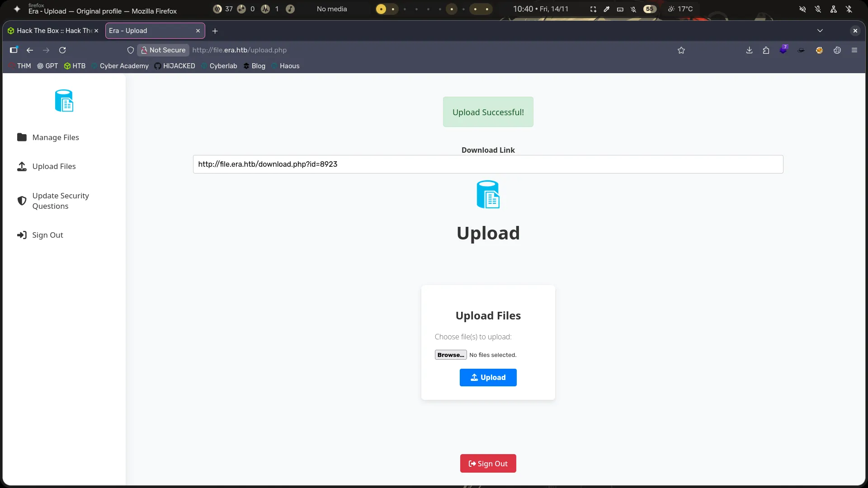Open the Not Secure site info

[x=163, y=50]
